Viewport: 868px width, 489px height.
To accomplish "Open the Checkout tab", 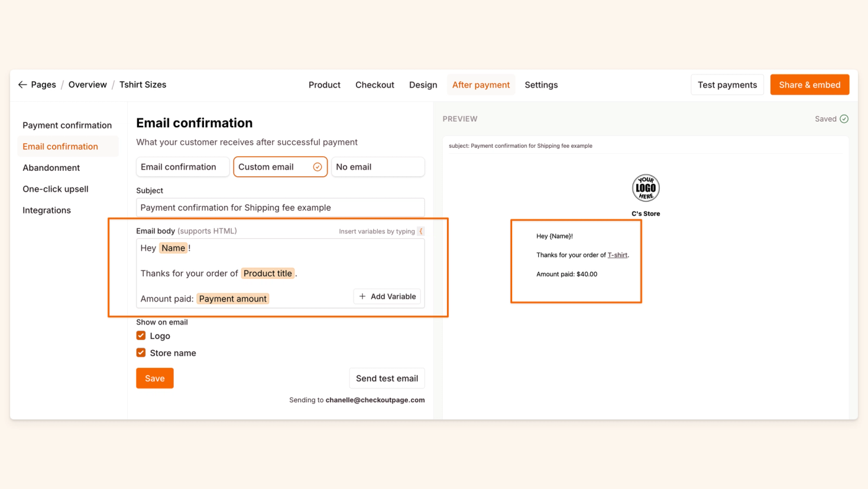I will pyautogui.click(x=374, y=85).
